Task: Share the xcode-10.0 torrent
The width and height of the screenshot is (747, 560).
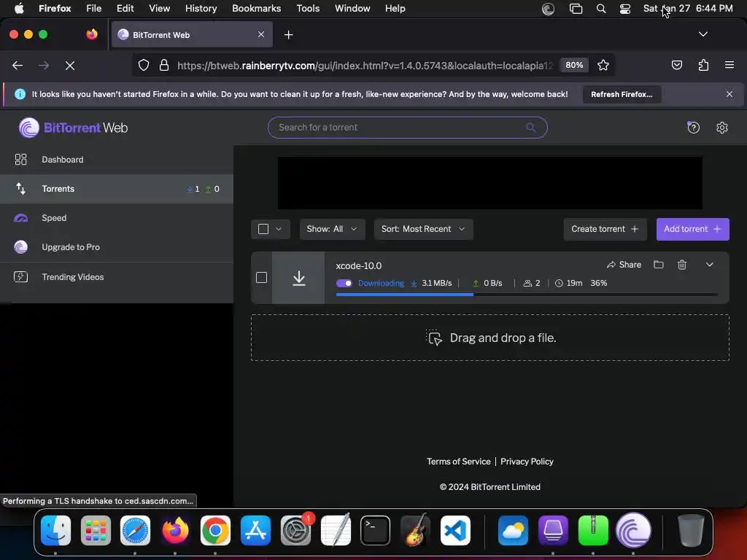Action: pos(624,264)
